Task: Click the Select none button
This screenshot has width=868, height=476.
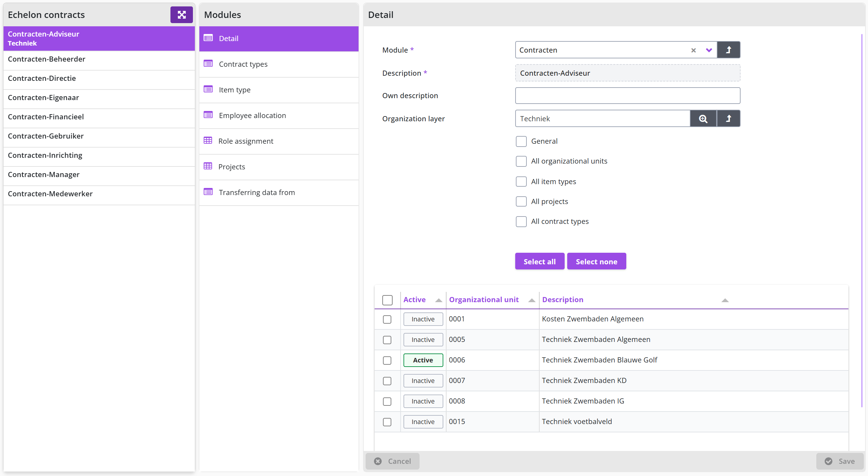Action: 596,261
